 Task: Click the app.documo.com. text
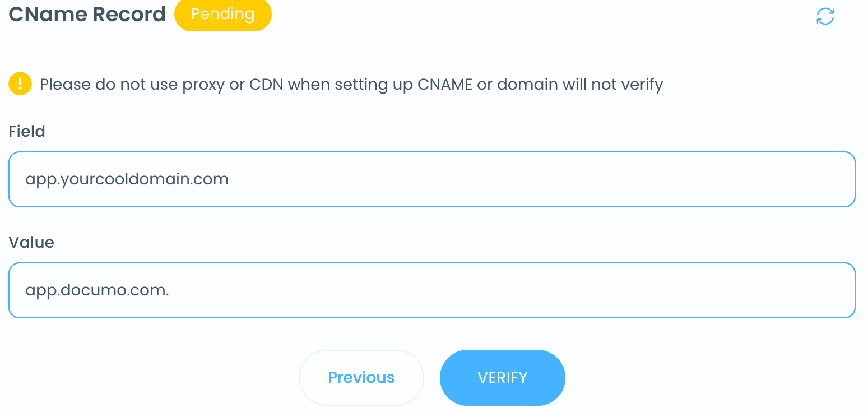click(x=97, y=290)
